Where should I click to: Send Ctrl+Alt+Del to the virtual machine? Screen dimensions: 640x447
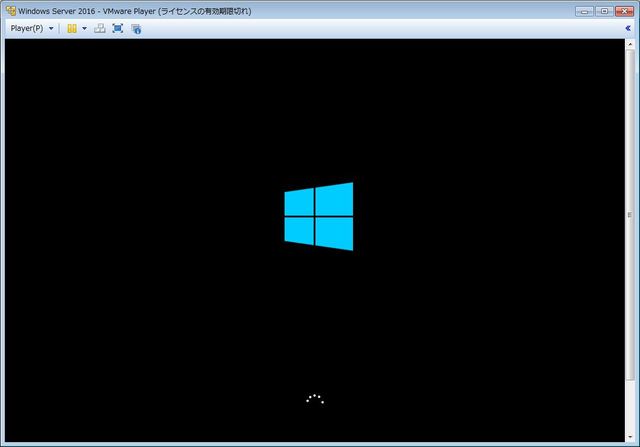pos(100,29)
